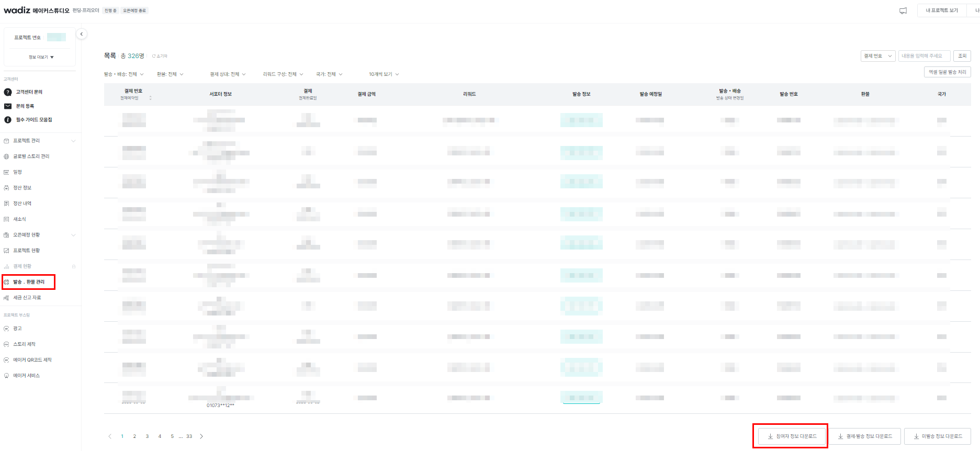980x451 pixels.
Task: Sort by 결제 번호 column arrows
Action: coord(150,98)
